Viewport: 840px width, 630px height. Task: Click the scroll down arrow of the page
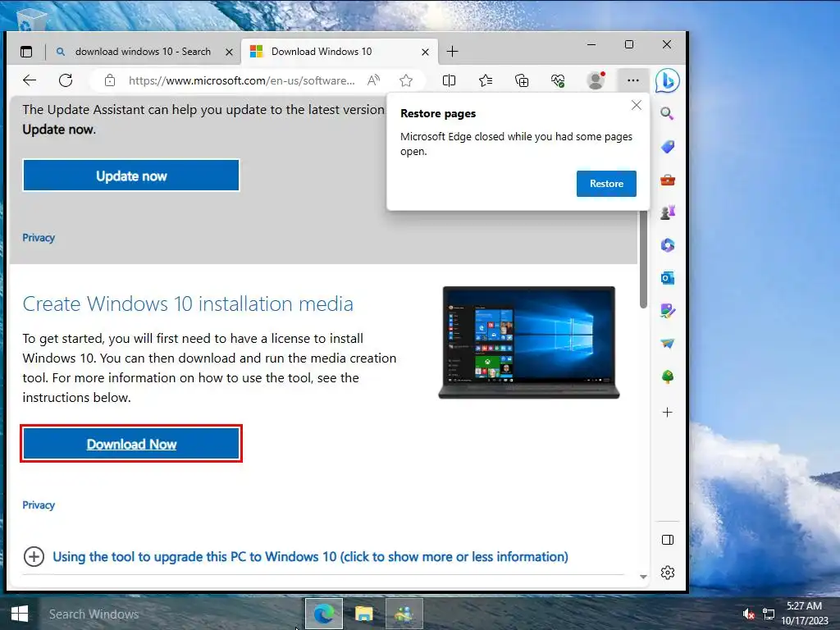643,577
